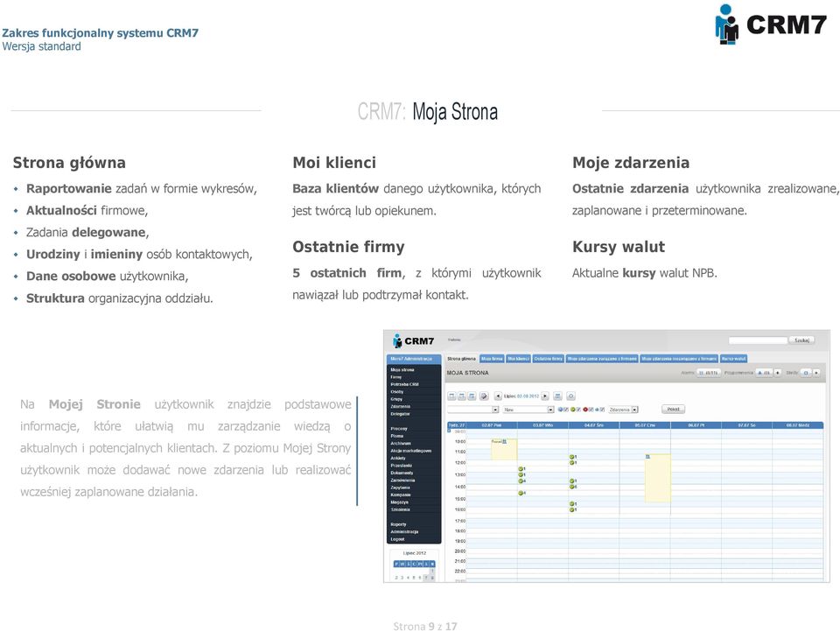The width and height of the screenshot is (840, 631).
Task: Click the arrow next to Przypomnienia button
Action: (x=777, y=373)
